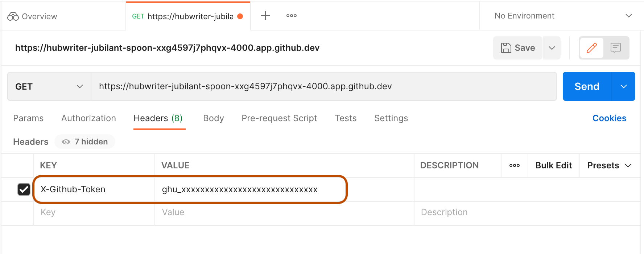Open the GET method selector
644x254 pixels.
[49, 86]
